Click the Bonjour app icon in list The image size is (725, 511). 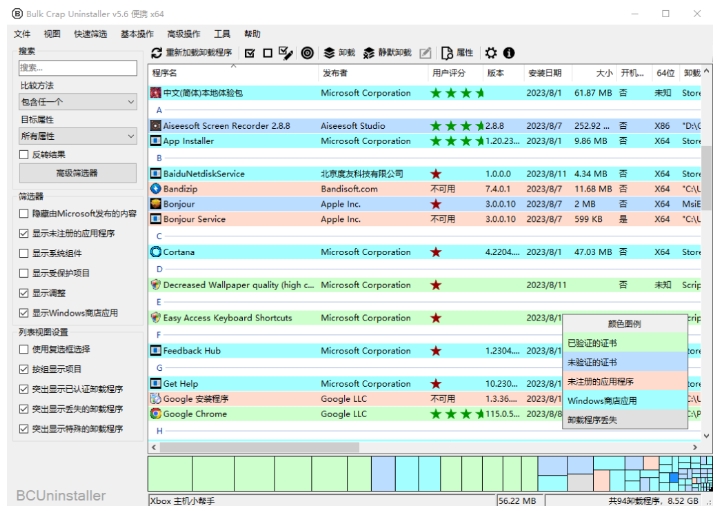[156, 204]
